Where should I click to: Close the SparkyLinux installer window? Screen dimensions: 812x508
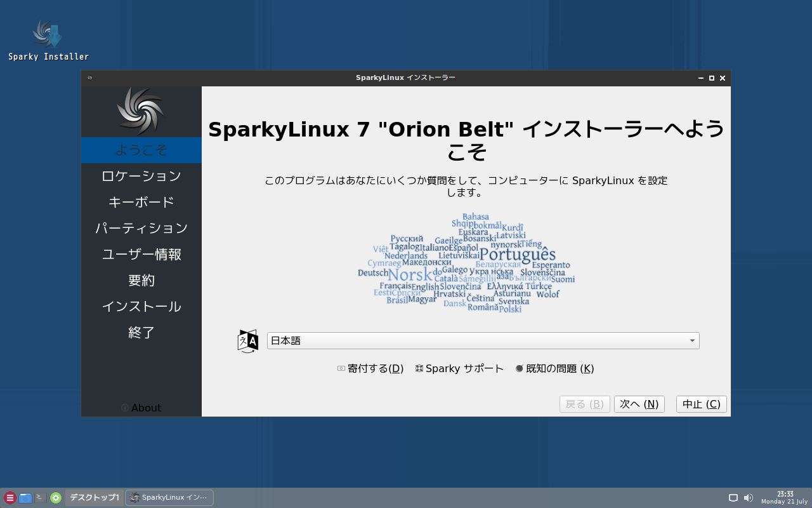click(x=723, y=78)
